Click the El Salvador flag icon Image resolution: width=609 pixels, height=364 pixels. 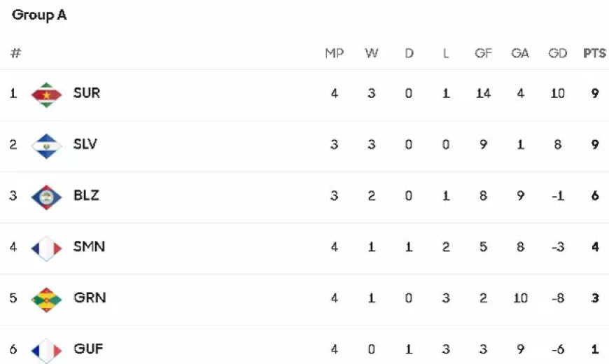[46, 146]
